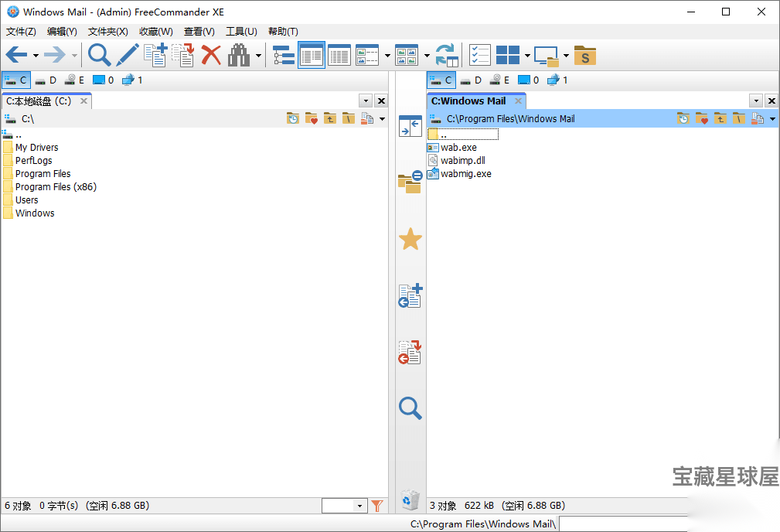Open the Search magnifier in the top toolbar

tap(99, 55)
